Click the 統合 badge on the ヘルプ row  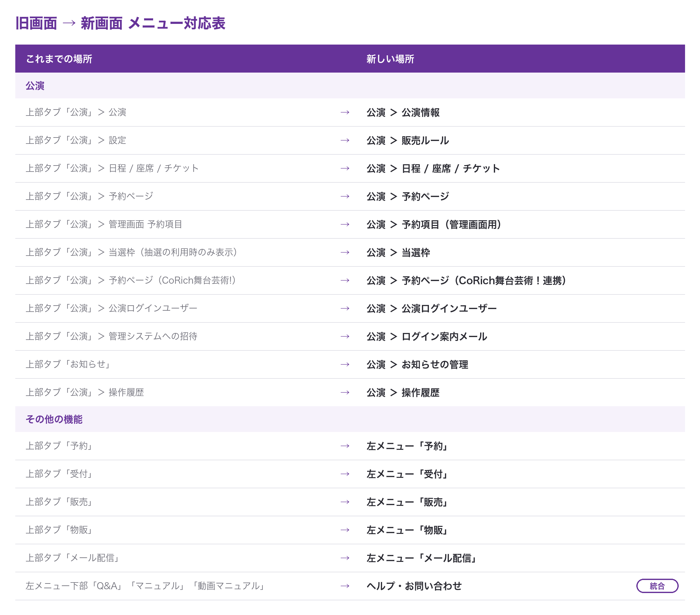tap(657, 586)
